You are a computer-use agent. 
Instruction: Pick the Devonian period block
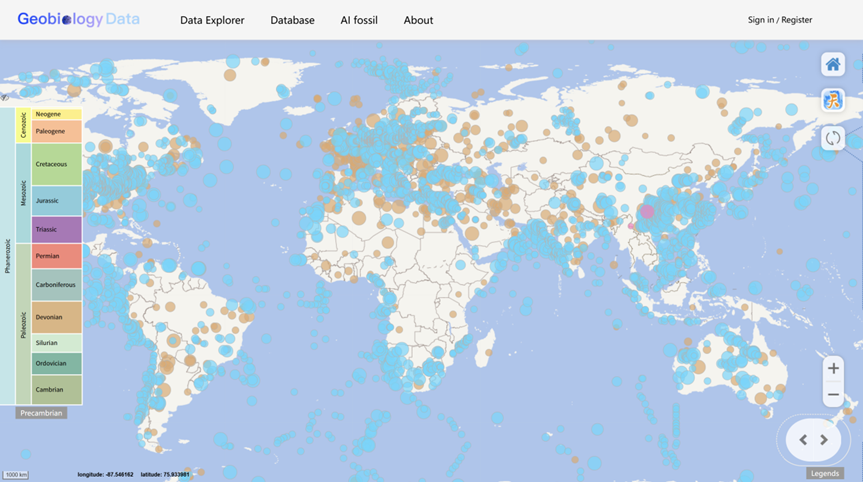click(57, 317)
